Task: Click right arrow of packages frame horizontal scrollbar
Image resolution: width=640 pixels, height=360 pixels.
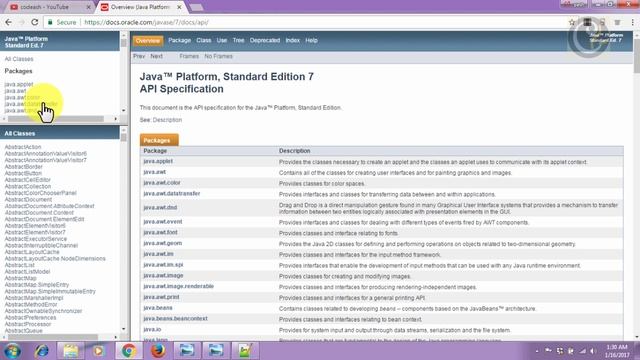Action: (116, 119)
